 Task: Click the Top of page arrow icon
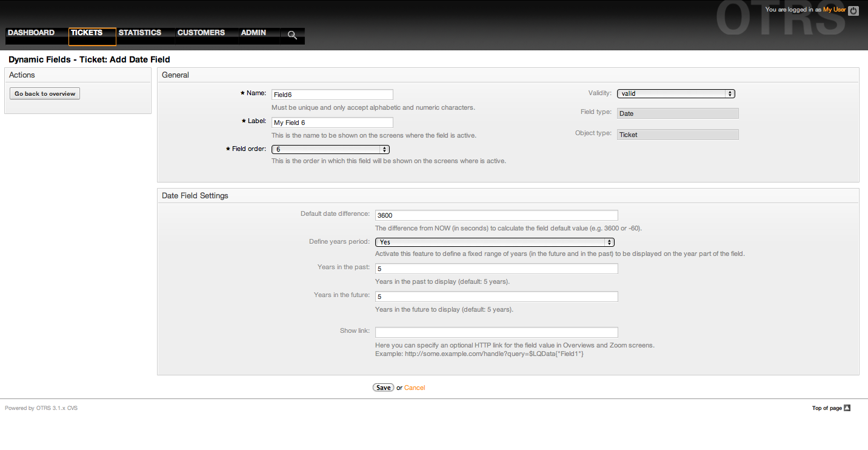pos(847,408)
